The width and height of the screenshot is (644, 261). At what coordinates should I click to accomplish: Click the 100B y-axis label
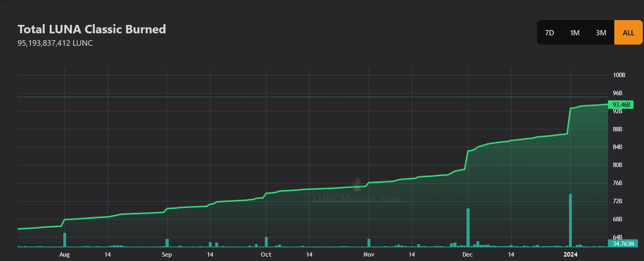point(619,75)
